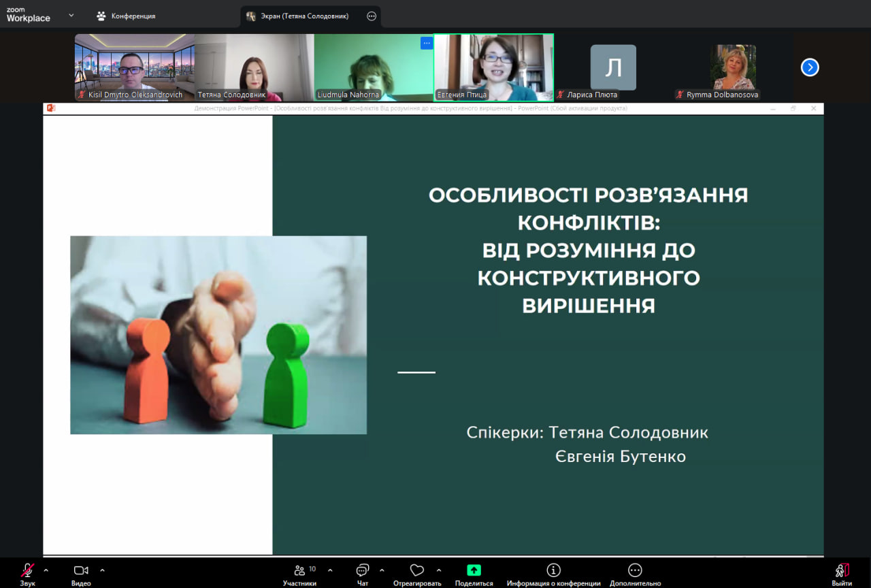This screenshot has height=588, width=871.
Task: Click the Выйти leave meeting button
Action: tap(842, 571)
